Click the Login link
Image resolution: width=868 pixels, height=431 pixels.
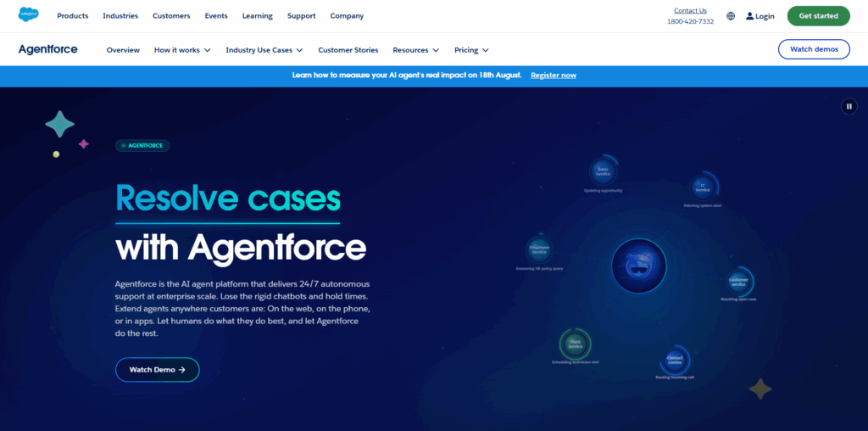click(760, 16)
